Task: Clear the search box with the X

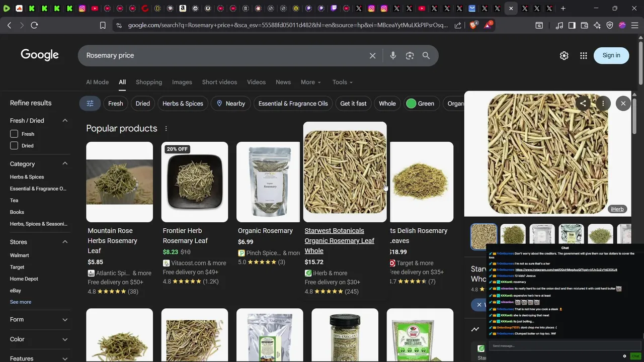Action: point(372,55)
